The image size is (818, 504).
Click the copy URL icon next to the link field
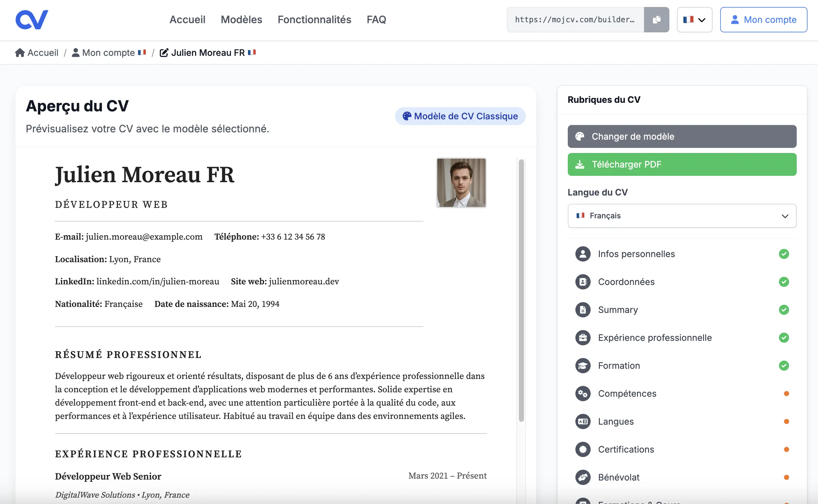(656, 19)
